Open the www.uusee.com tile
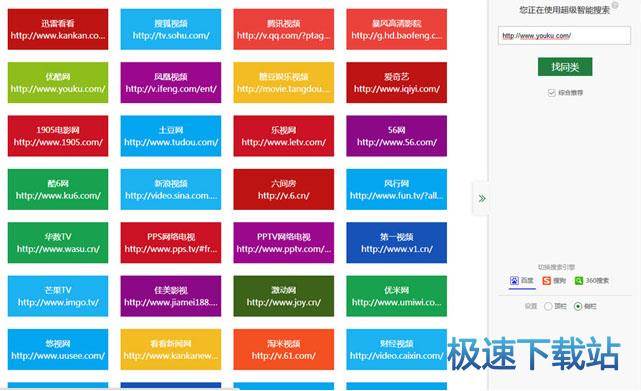The width and height of the screenshot is (641, 391). (x=58, y=350)
